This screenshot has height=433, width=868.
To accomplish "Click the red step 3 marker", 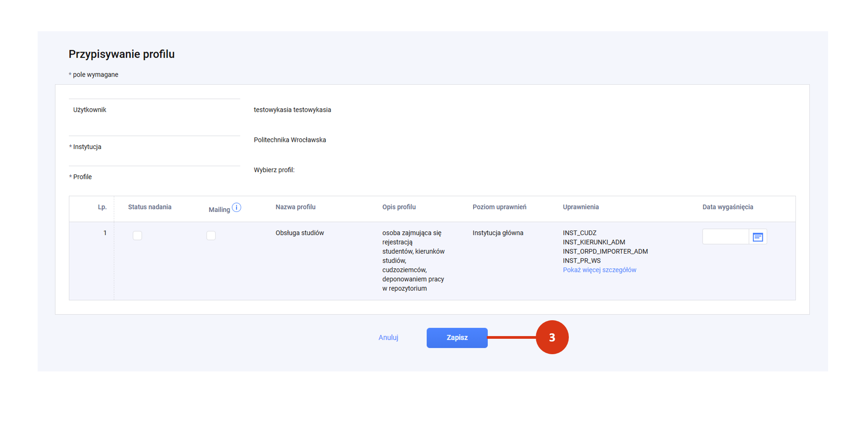I will [x=552, y=337].
